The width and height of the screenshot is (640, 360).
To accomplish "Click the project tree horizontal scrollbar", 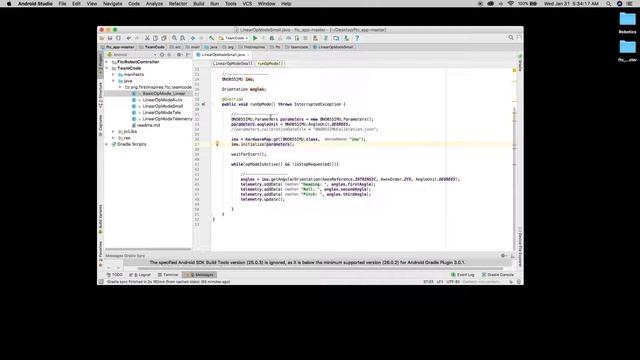I will 148,249.
